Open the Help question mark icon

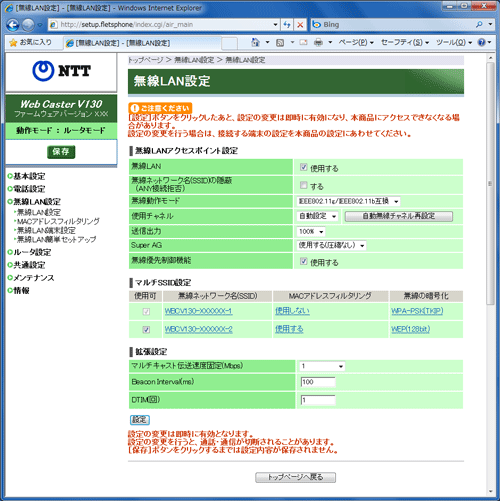point(481,42)
